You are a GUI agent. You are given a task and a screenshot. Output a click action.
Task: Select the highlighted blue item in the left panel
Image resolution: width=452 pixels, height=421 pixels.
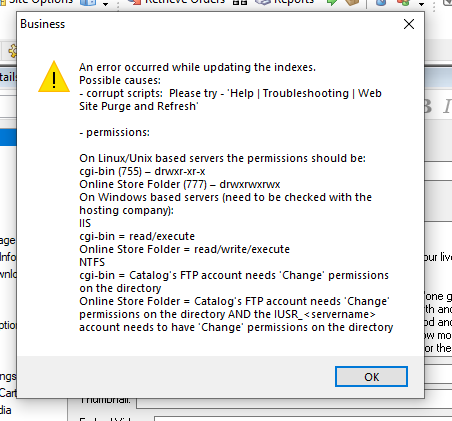(8, 137)
